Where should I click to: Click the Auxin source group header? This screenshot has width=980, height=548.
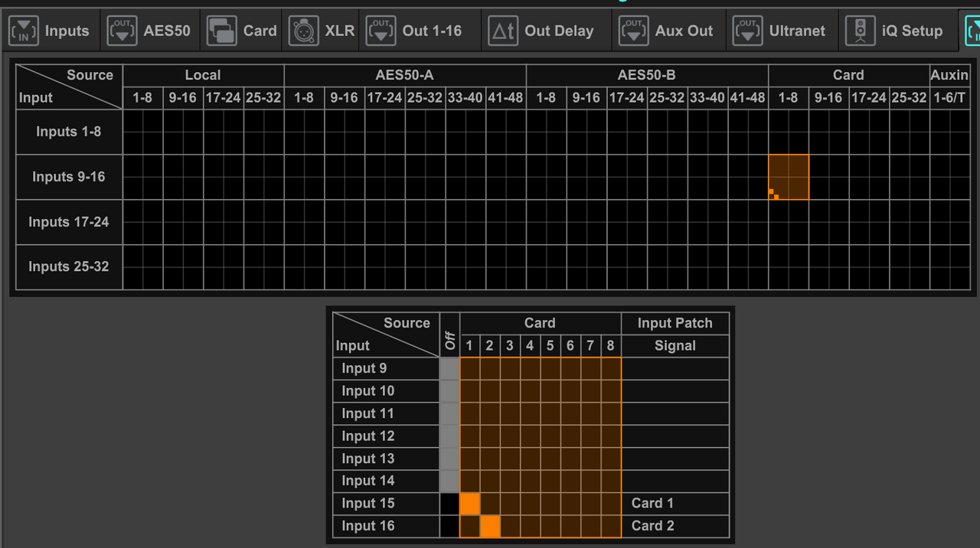(x=950, y=75)
